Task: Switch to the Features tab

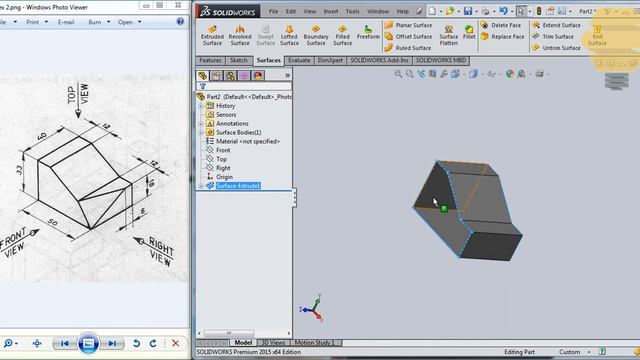Action: pos(211,60)
